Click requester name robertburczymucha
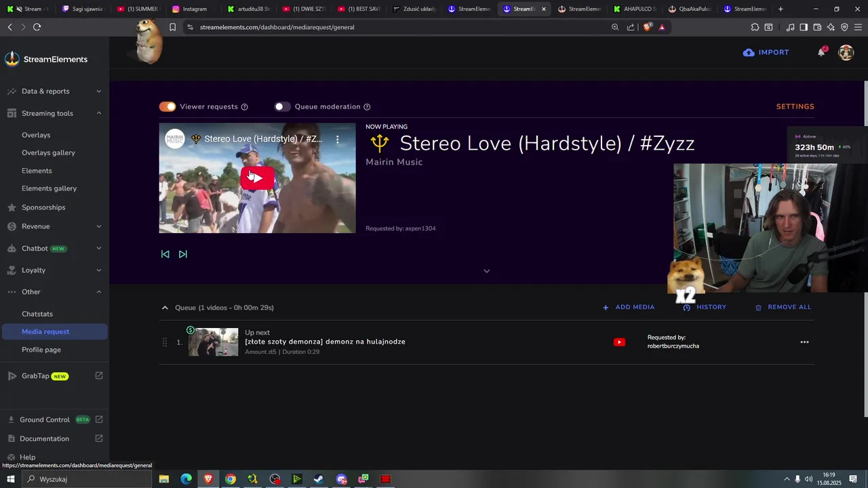Image resolution: width=868 pixels, height=488 pixels. [x=673, y=346]
